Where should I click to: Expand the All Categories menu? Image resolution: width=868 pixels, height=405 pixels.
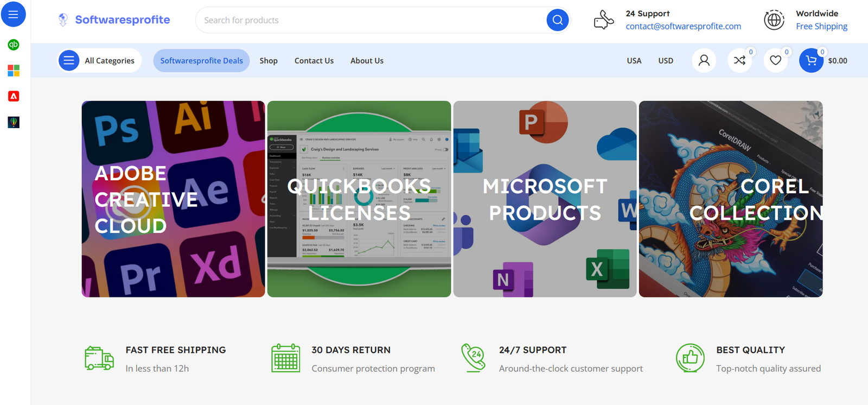click(100, 60)
